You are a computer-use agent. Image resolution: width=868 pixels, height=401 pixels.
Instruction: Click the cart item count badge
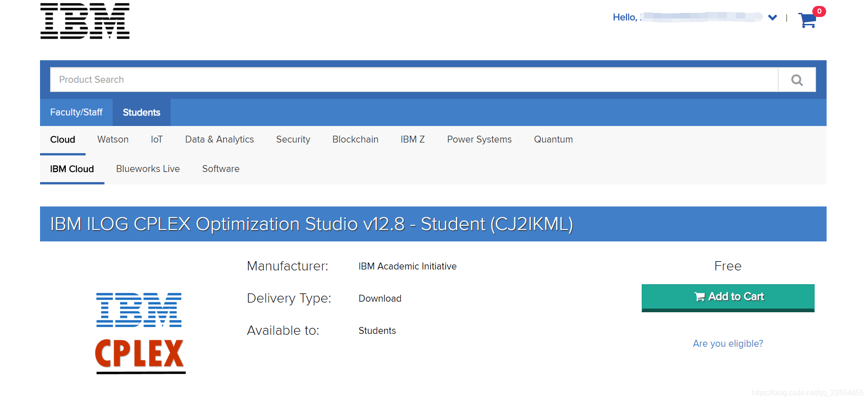point(819,11)
